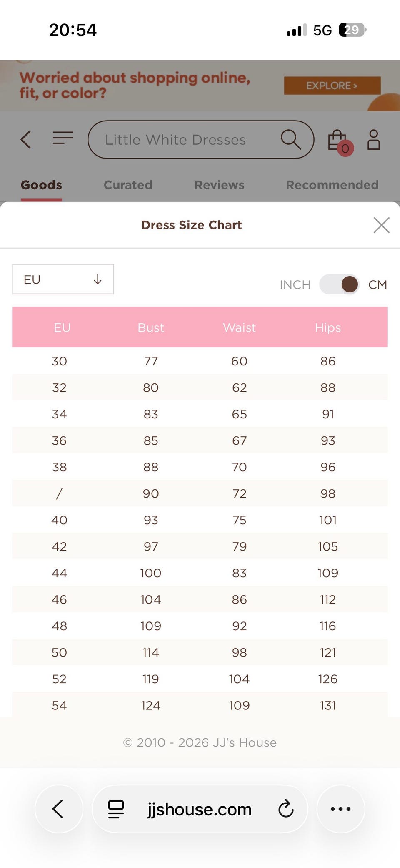Viewport: 400px width, 868px height.
Task: Click the EXPLORE banner button
Action: pyautogui.click(x=332, y=86)
